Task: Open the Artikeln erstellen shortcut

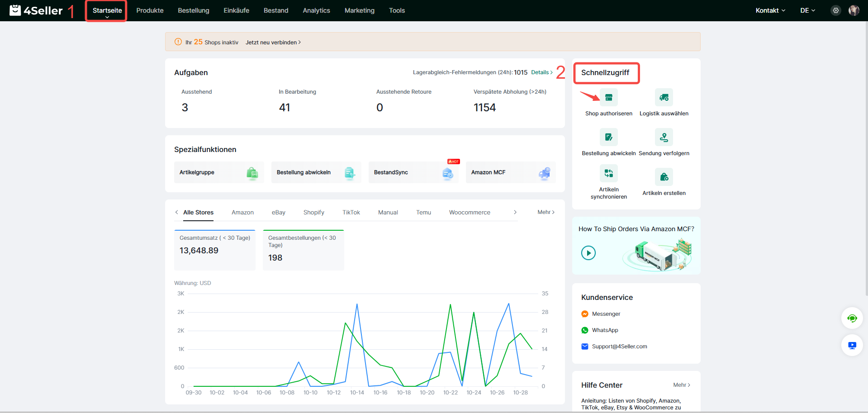Action: pos(664,177)
